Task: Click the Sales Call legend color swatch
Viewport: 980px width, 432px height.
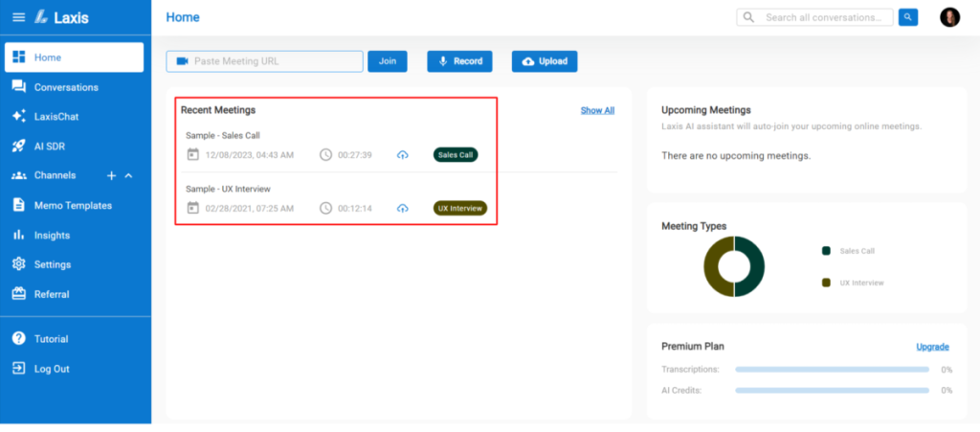Action: (826, 251)
